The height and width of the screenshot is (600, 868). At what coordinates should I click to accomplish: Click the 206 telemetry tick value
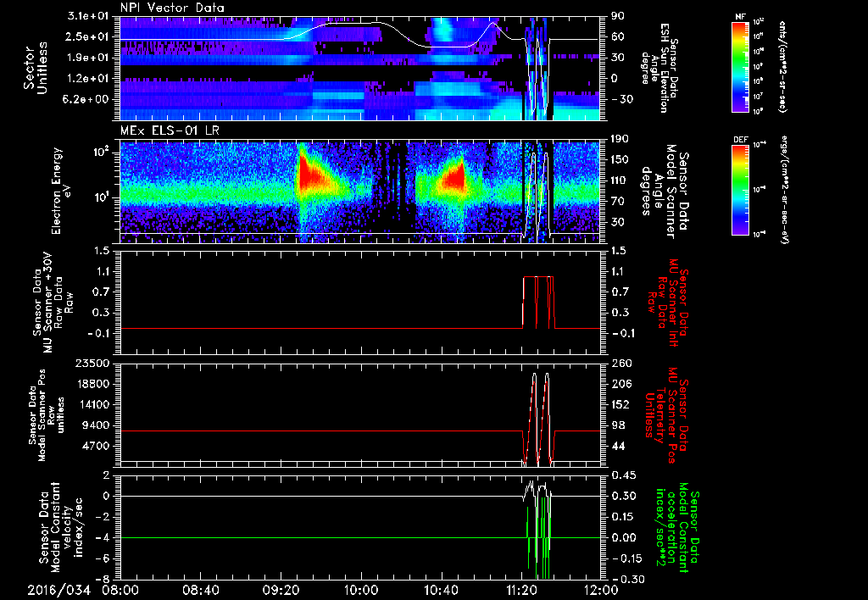click(620, 384)
